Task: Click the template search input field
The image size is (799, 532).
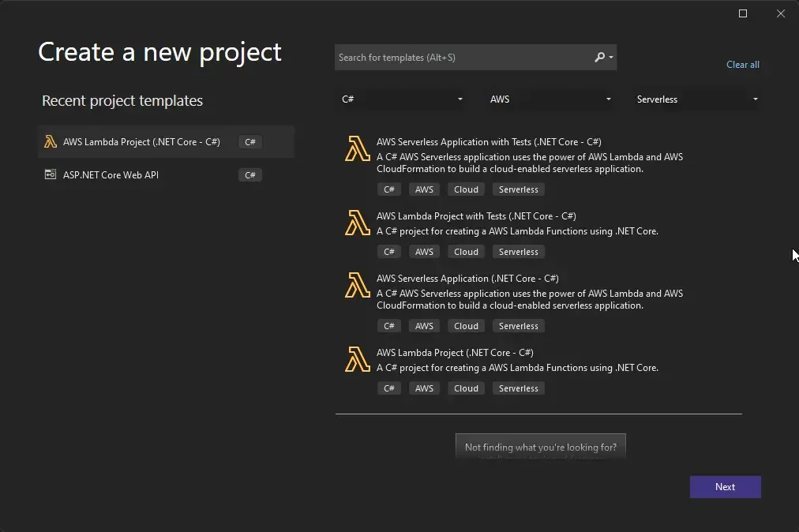Action: click(x=458, y=57)
